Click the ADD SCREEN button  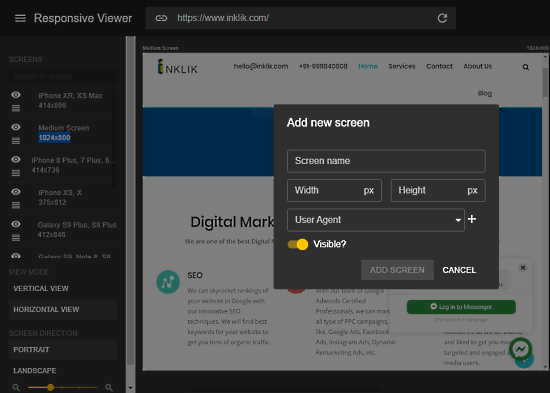pyautogui.click(x=397, y=270)
